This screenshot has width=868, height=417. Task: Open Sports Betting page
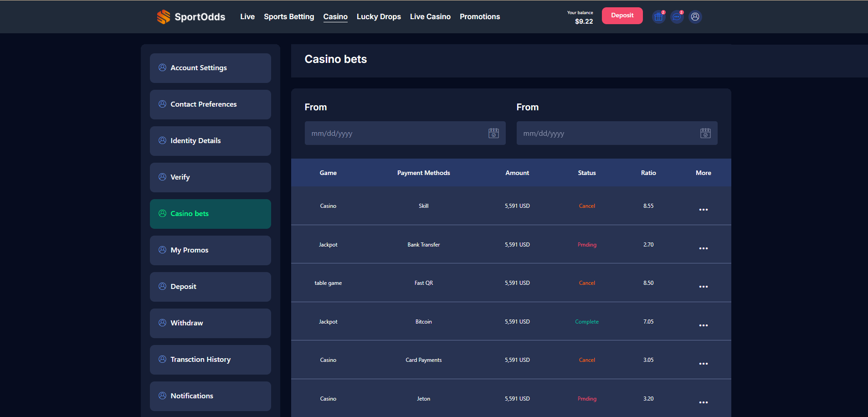tap(289, 16)
